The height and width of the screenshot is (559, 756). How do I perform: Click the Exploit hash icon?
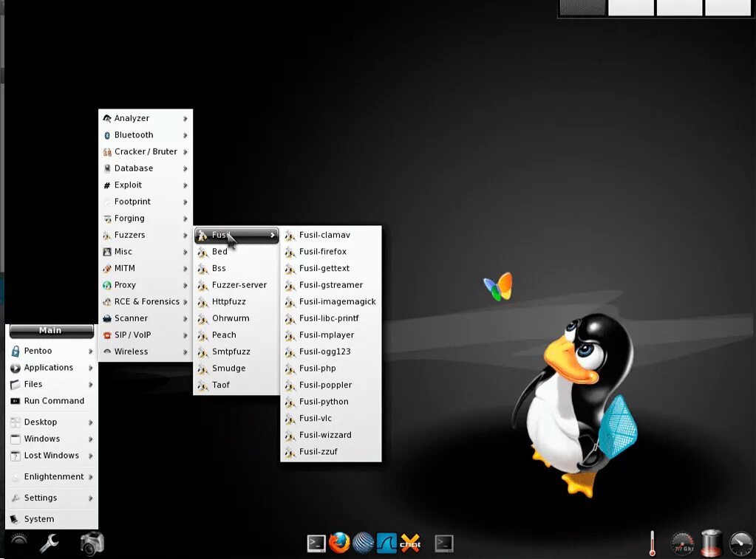click(x=107, y=185)
